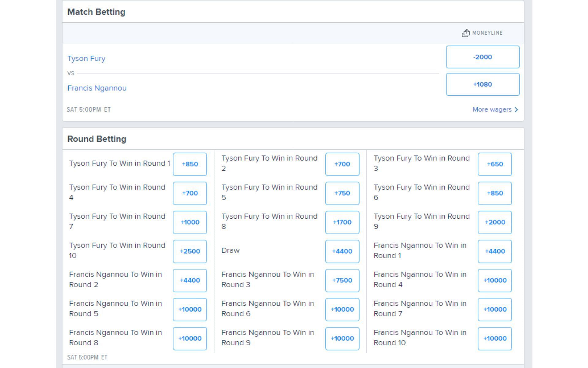
Task: Bet Francis Ngannou to win Round 2
Action: [x=190, y=280]
